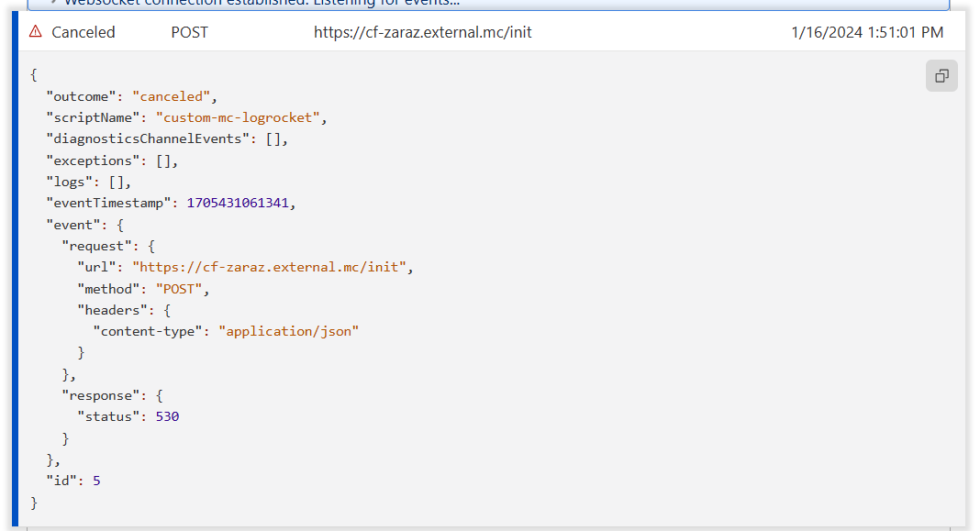Click the "url" value inside request object

[273, 267]
